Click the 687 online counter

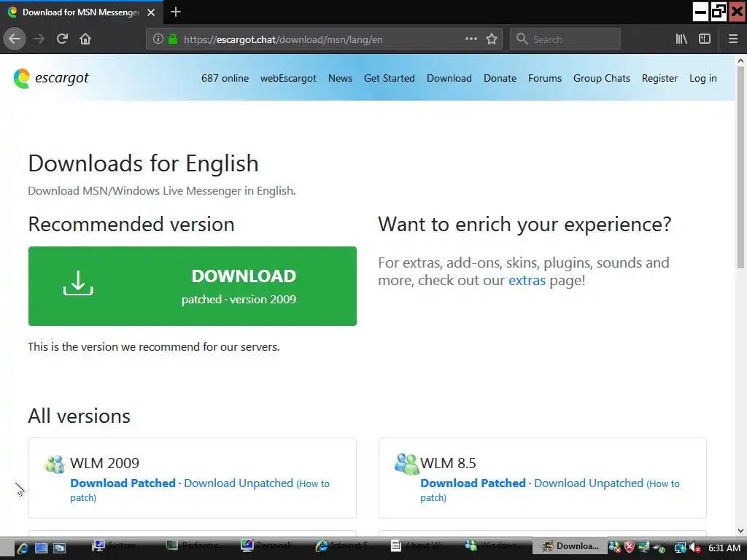click(x=225, y=78)
